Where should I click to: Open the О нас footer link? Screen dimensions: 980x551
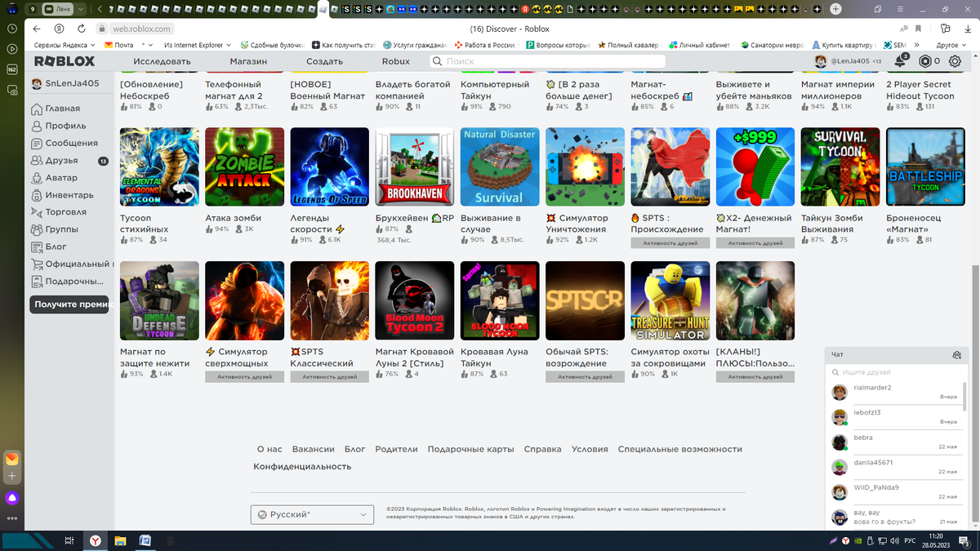tap(269, 449)
